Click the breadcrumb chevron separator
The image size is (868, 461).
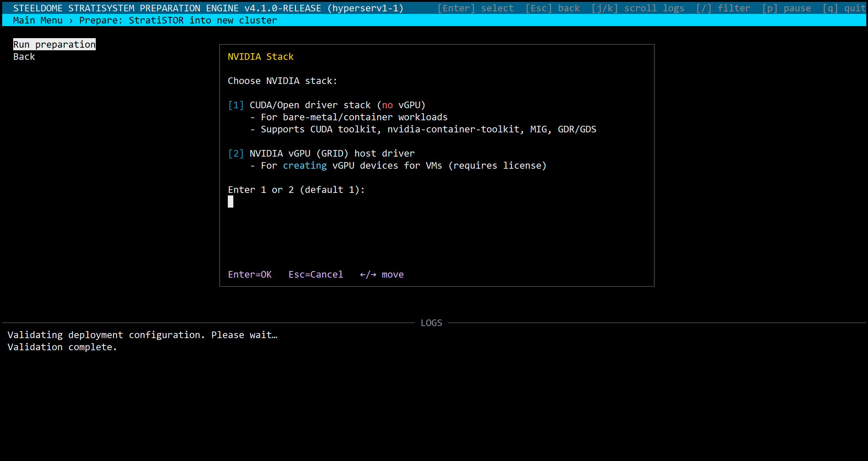[71, 20]
